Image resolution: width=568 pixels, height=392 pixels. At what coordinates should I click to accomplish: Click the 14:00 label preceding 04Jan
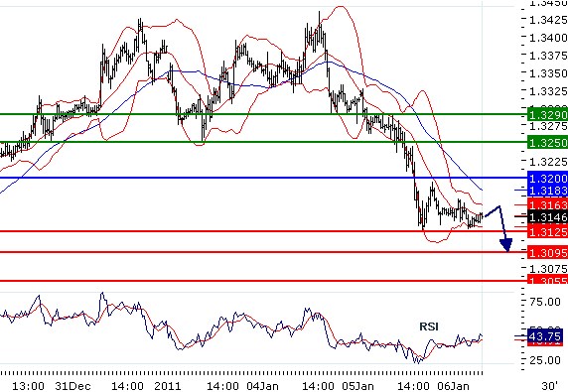(222, 386)
